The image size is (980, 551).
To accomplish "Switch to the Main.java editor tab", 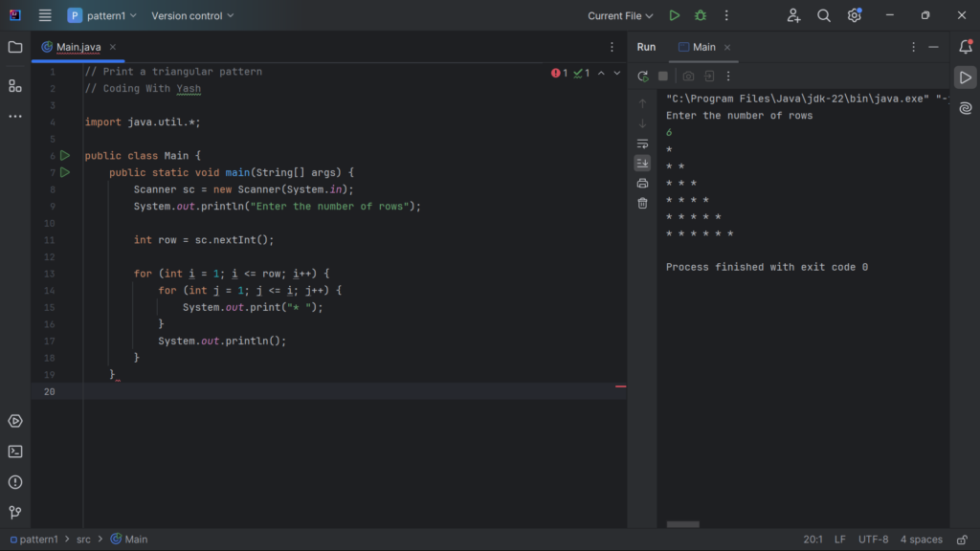I will click(77, 45).
